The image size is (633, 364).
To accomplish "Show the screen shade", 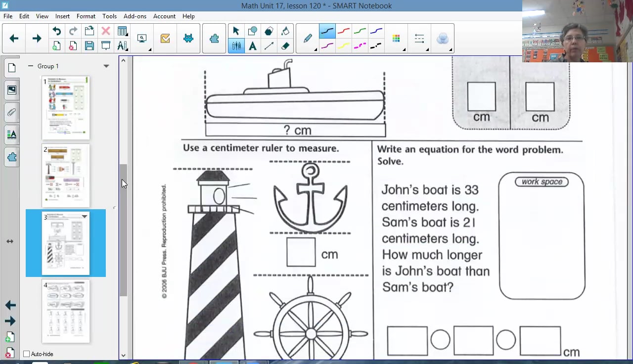I will 105,46.
